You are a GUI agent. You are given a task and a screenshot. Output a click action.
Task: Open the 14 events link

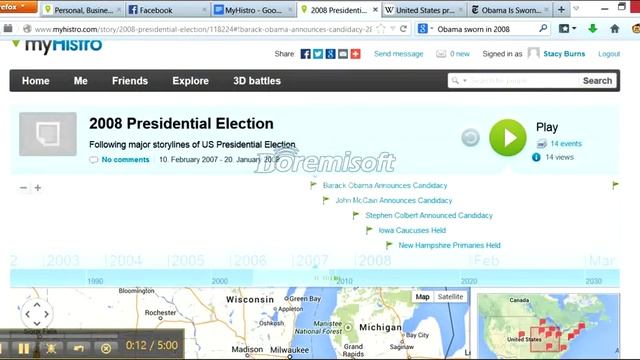pyautogui.click(x=566, y=144)
